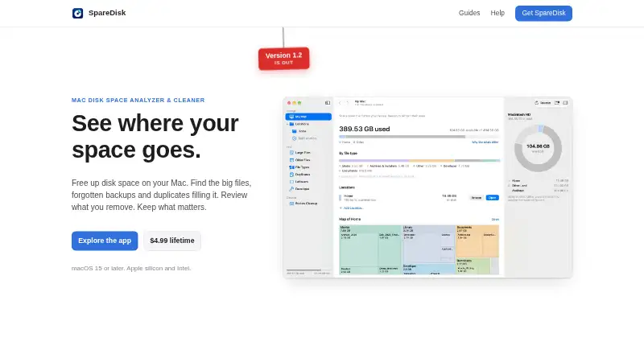The width and height of the screenshot is (644, 354).
Task: Click the $4.99 lifetime button
Action: click(x=172, y=241)
